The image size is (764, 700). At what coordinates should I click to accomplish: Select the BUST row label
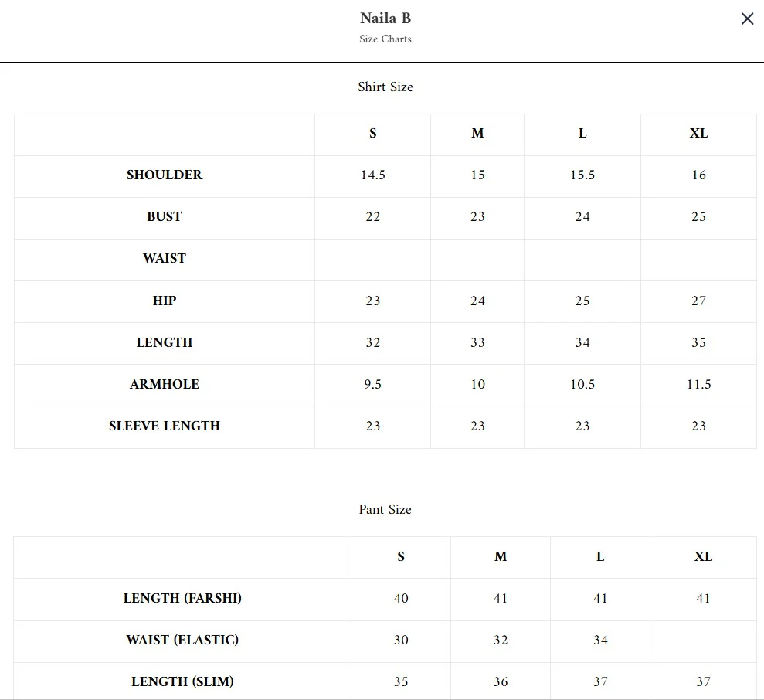tap(165, 216)
